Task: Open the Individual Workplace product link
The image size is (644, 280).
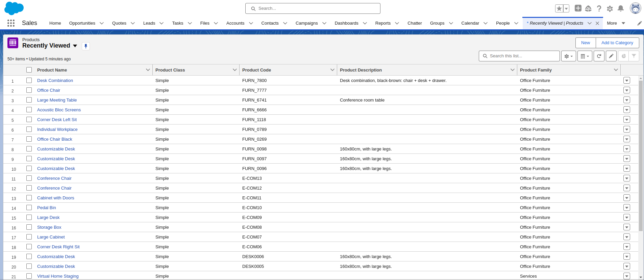Action: pos(57,129)
